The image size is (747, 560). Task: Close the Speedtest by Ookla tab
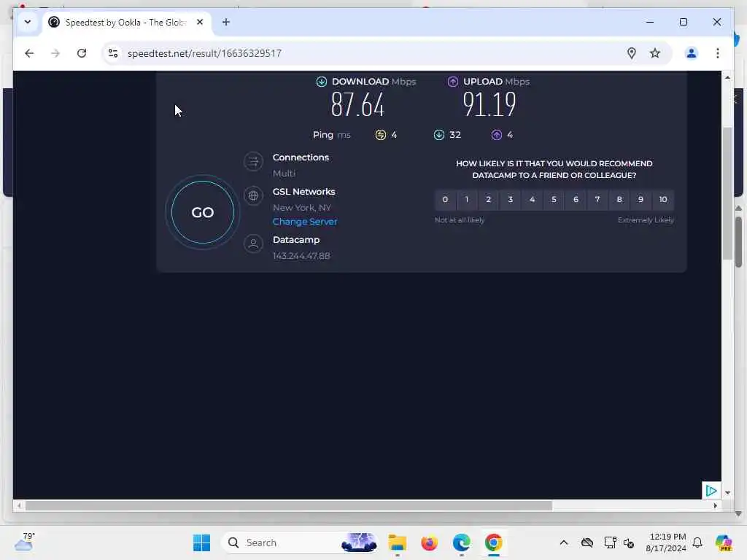coord(200,22)
